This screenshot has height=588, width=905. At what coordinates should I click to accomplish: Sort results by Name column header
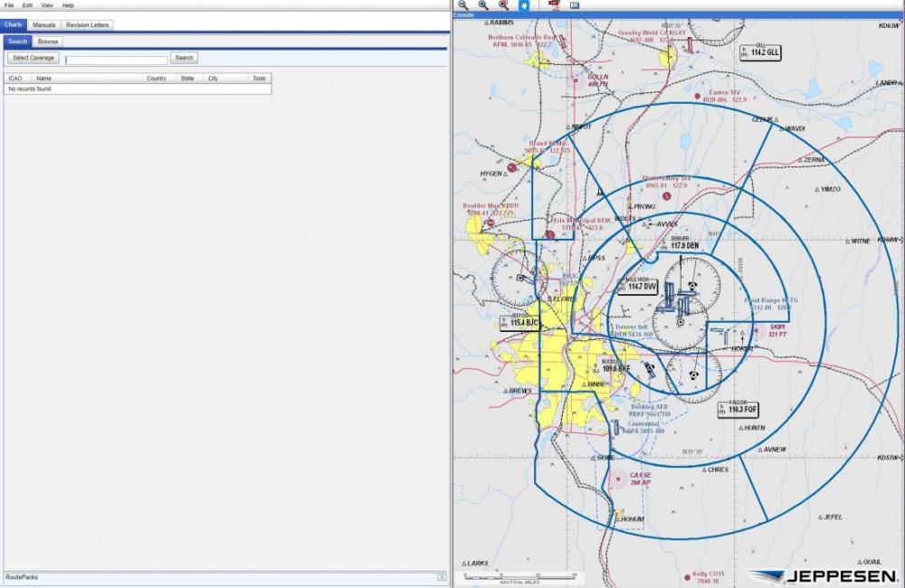point(87,79)
